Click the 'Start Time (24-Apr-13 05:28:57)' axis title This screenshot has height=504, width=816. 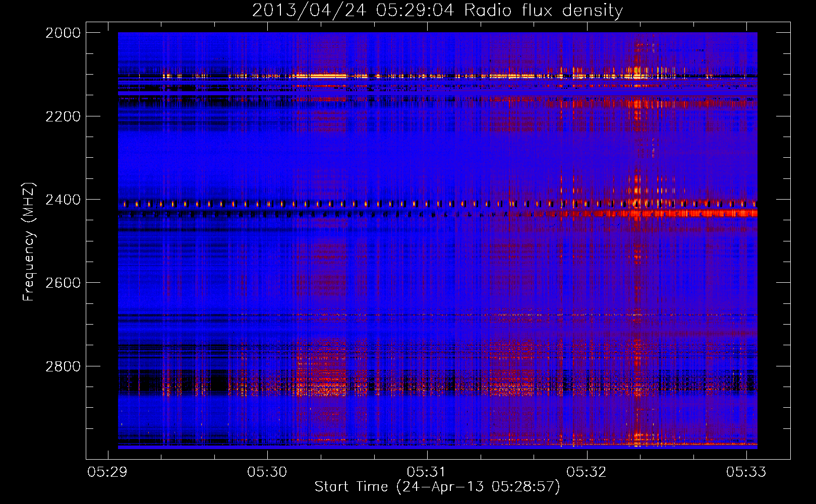(x=437, y=487)
